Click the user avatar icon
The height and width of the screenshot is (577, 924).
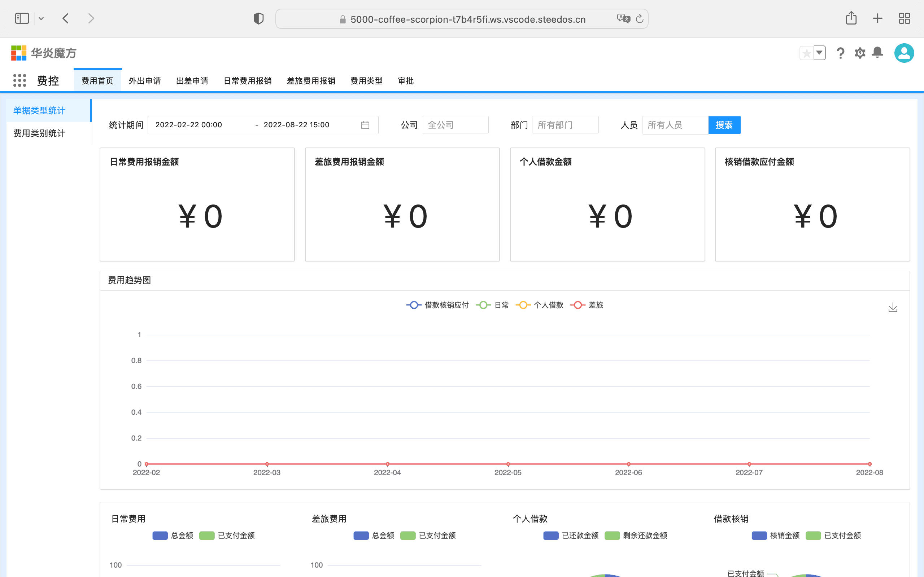(904, 53)
